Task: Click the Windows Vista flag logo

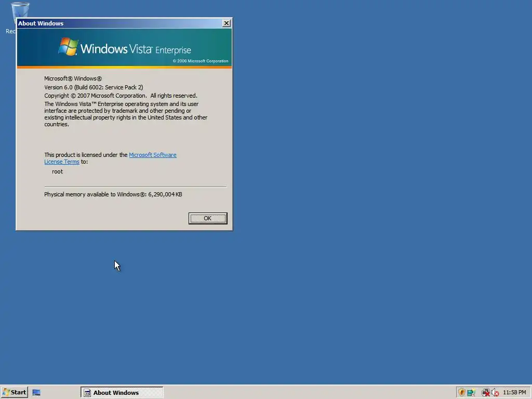Action: click(x=68, y=46)
